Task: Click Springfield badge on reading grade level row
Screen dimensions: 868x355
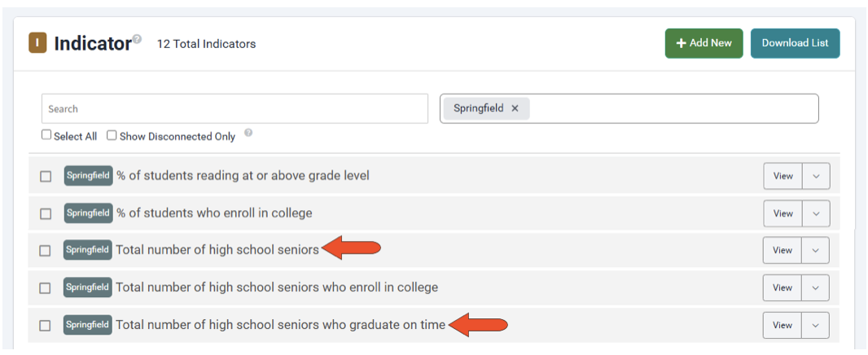Action: [x=88, y=176]
